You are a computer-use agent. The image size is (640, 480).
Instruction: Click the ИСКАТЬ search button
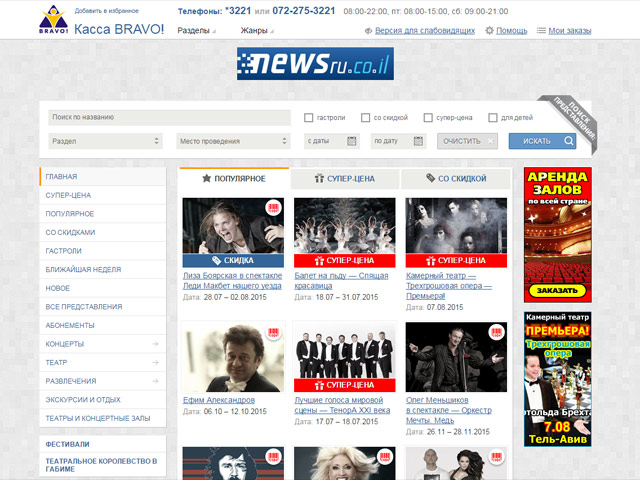pos(542,141)
